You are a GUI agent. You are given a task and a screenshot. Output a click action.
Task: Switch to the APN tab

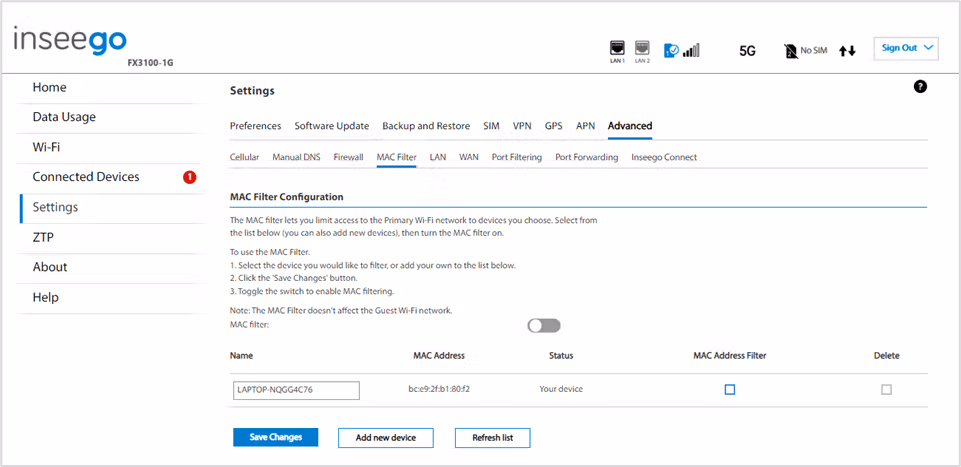click(585, 126)
